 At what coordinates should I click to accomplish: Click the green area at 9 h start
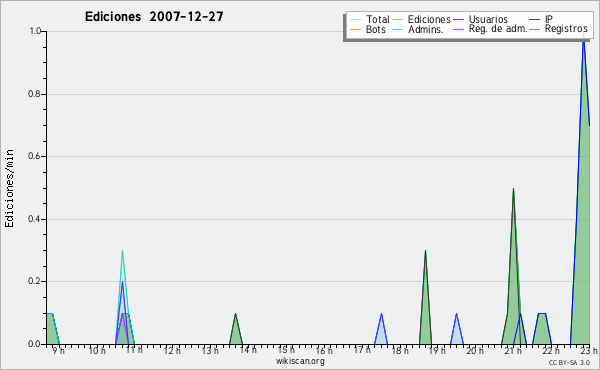tap(52, 330)
